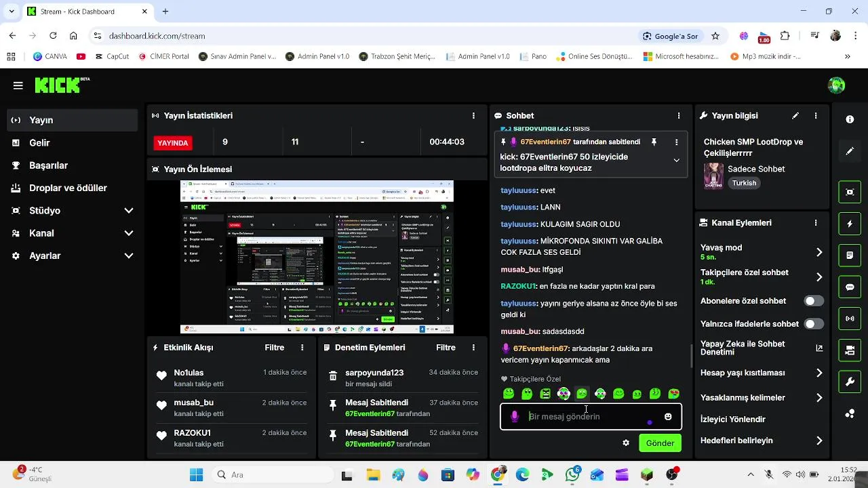Click the red YAYINDA badge
The height and width of the screenshot is (488, 868).
(173, 143)
